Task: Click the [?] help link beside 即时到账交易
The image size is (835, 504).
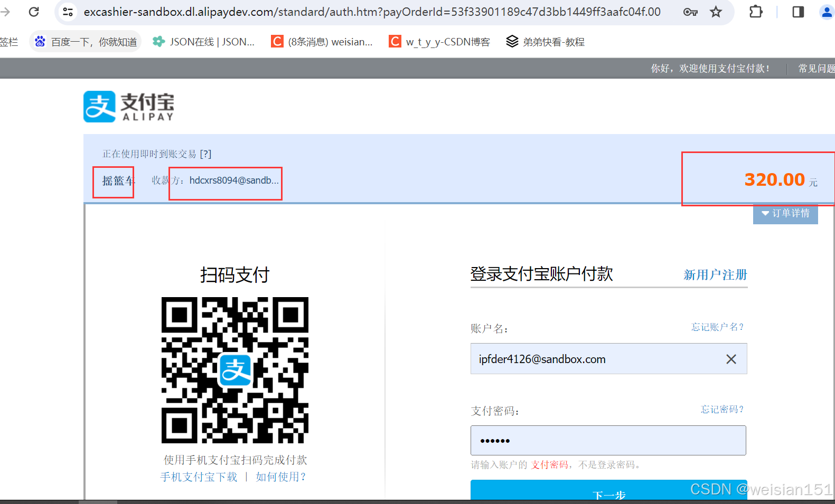Action: (205, 154)
